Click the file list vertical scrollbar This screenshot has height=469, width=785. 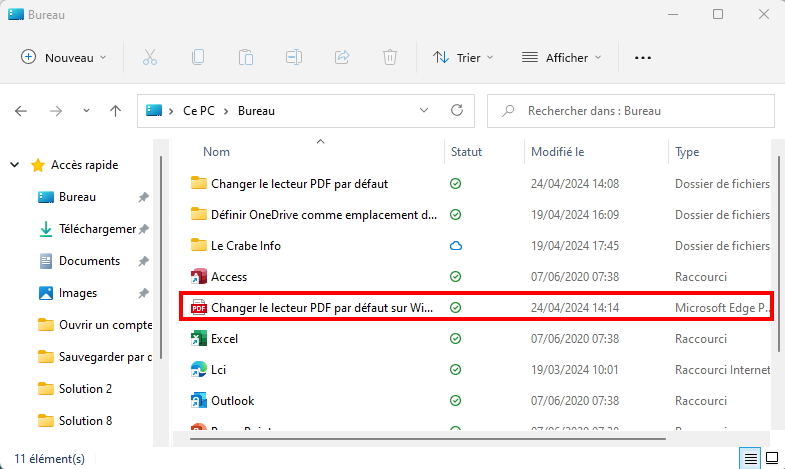pos(779,254)
